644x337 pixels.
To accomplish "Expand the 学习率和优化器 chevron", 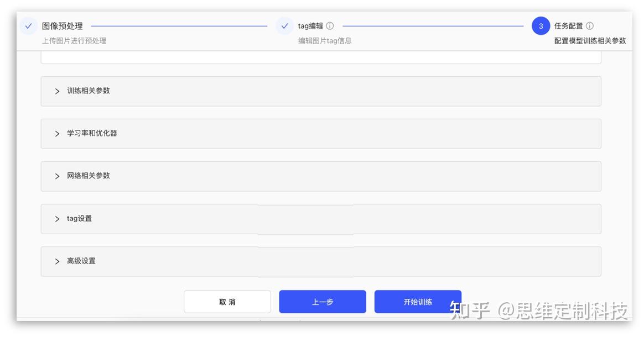I will pyautogui.click(x=57, y=134).
